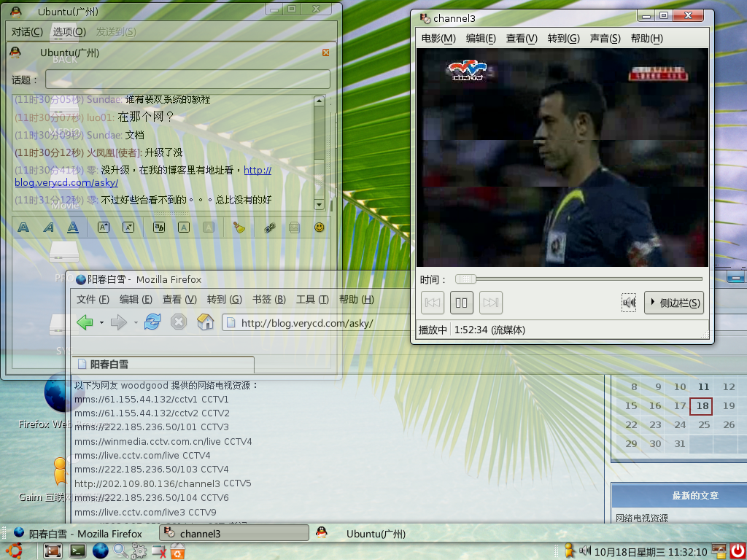Open the back history dropdown arrow in Firefox

pos(101,323)
